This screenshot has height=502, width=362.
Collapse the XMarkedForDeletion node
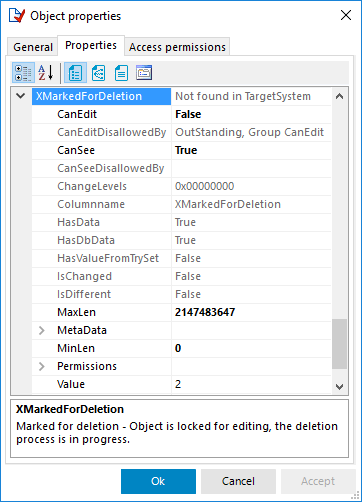tap(21, 96)
